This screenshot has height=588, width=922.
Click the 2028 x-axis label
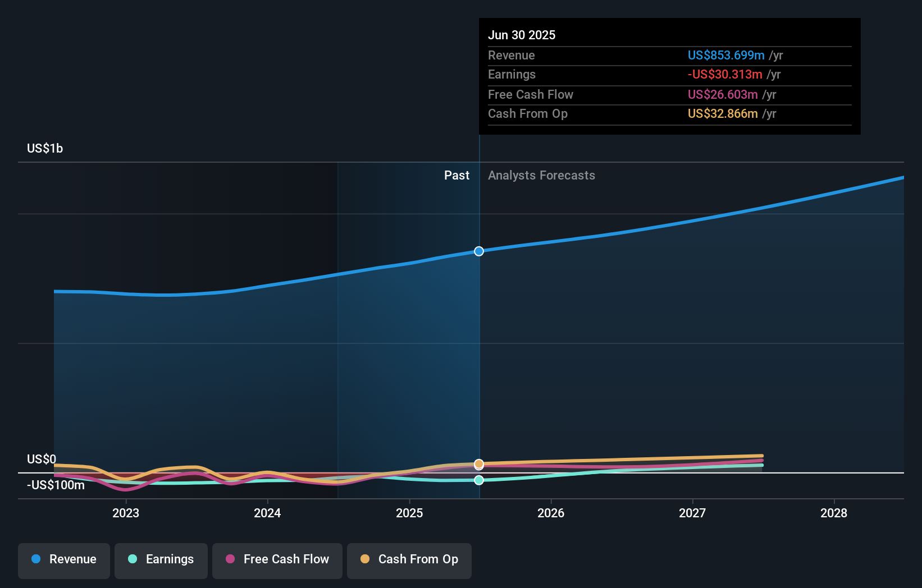[834, 513]
